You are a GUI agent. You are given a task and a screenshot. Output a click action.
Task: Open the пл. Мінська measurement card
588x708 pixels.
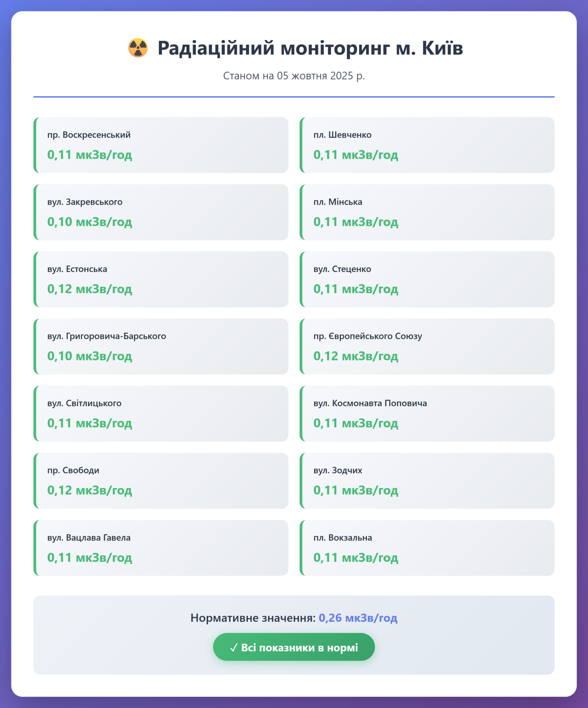click(427, 212)
